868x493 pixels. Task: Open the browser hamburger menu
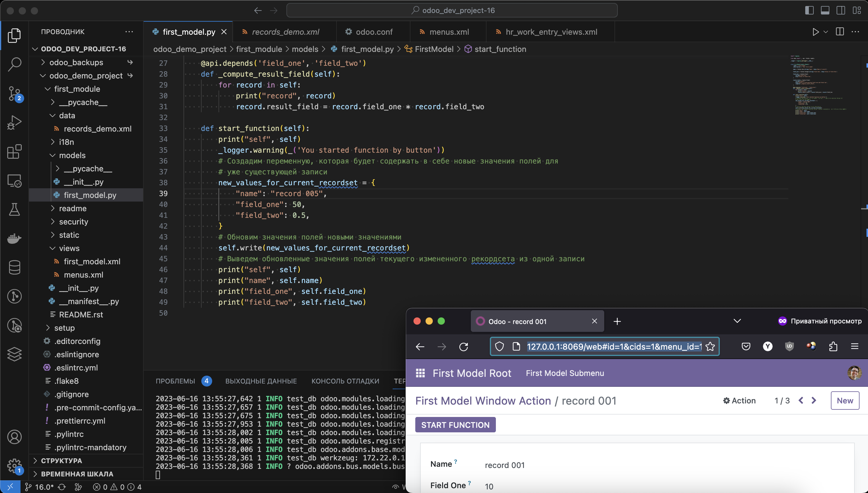pyautogui.click(x=855, y=346)
